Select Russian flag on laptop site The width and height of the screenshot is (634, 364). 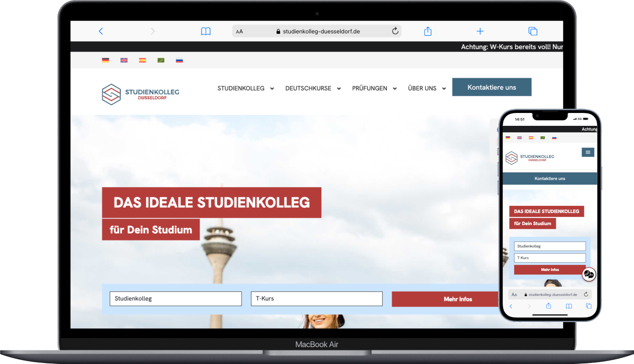(x=179, y=60)
